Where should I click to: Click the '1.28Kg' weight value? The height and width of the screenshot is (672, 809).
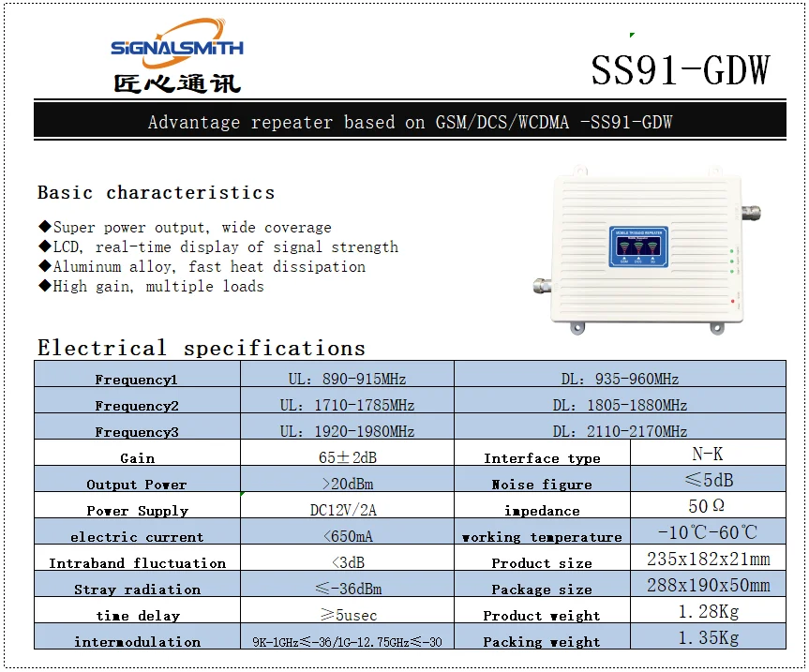point(709,611)
